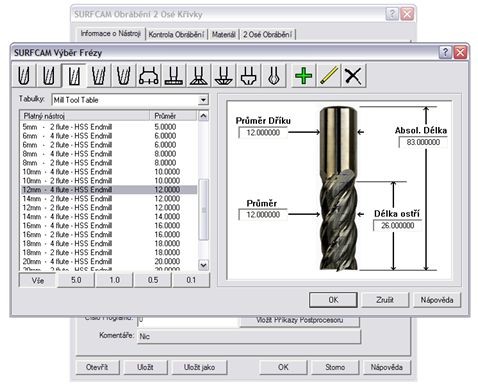
Task: Edit the Délka ostří 26.000000 field
Action: [x=397, y=225]
